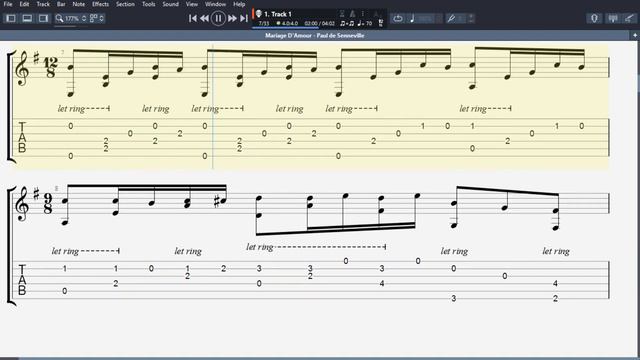Open the Bar menu
Screen dimensions: 640x360
(x=61, y=4)
